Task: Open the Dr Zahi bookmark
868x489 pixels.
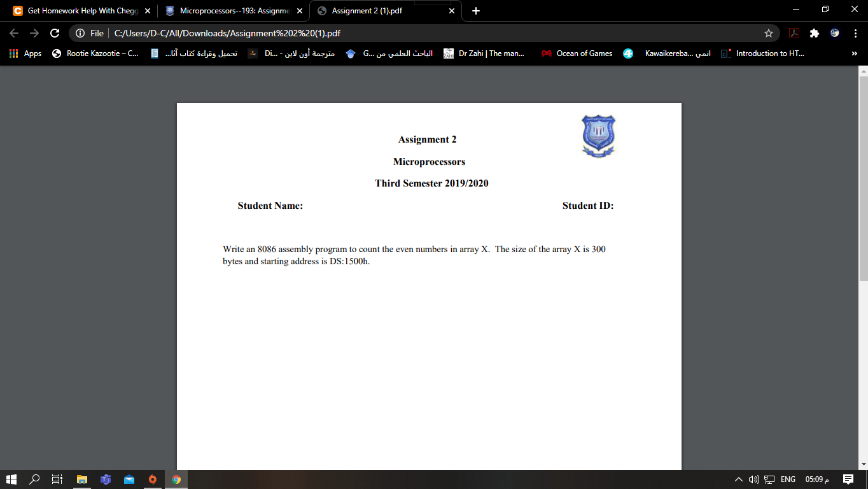Action: 484,53
